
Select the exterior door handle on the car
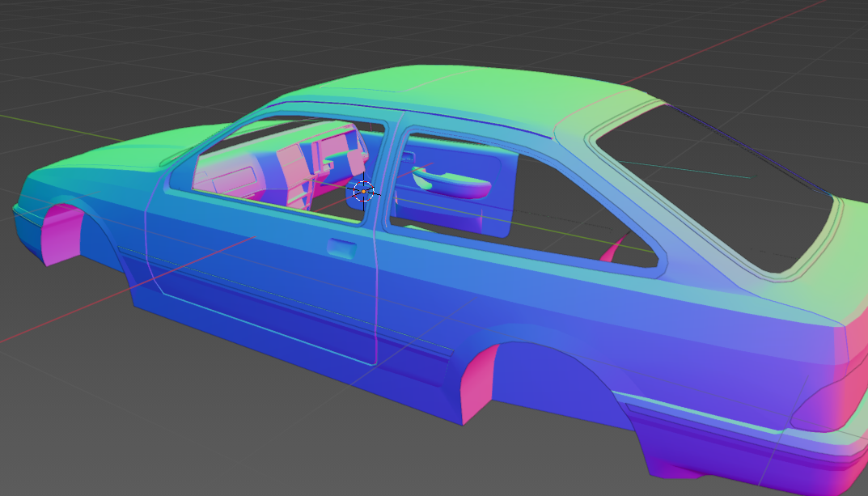click(x=341, y=248)
